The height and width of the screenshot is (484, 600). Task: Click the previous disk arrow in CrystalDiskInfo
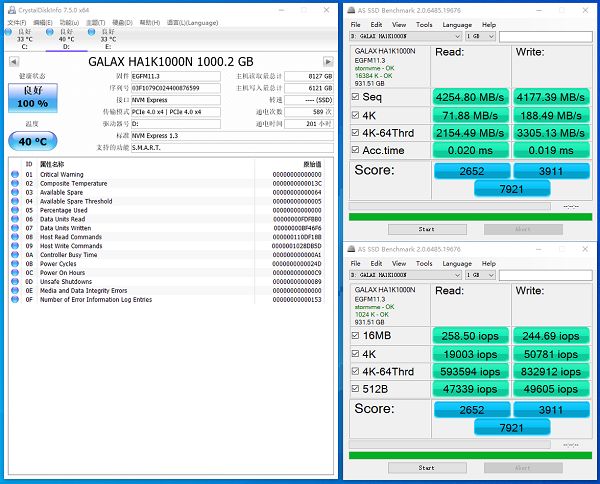click(14, 62)
